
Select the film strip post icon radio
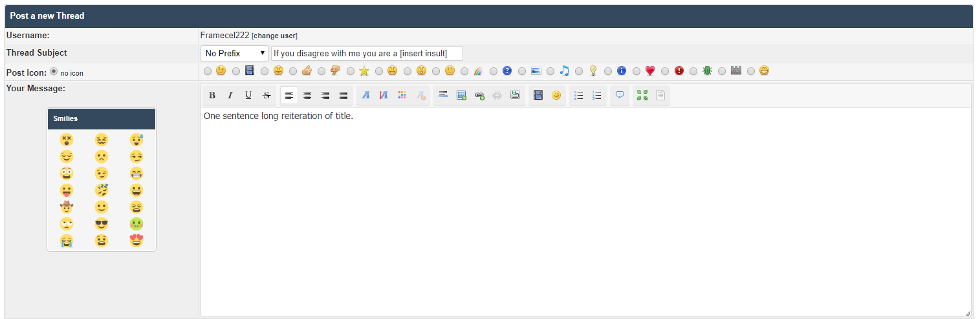click(x=236, y=71)
